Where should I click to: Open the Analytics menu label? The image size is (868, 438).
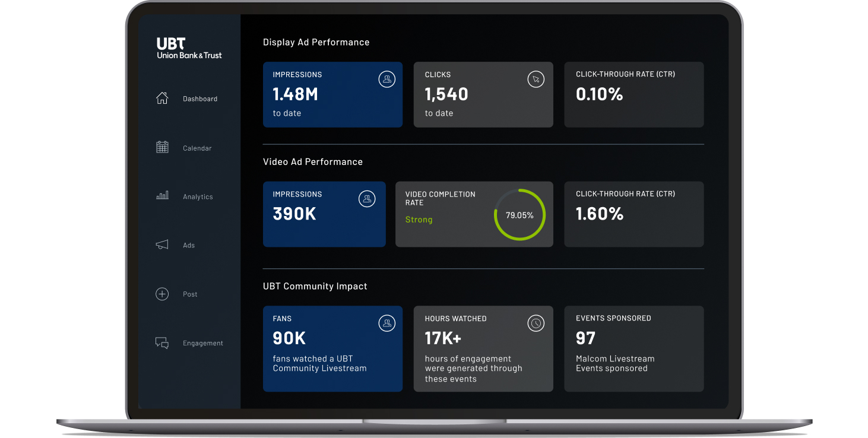point(198,197)
